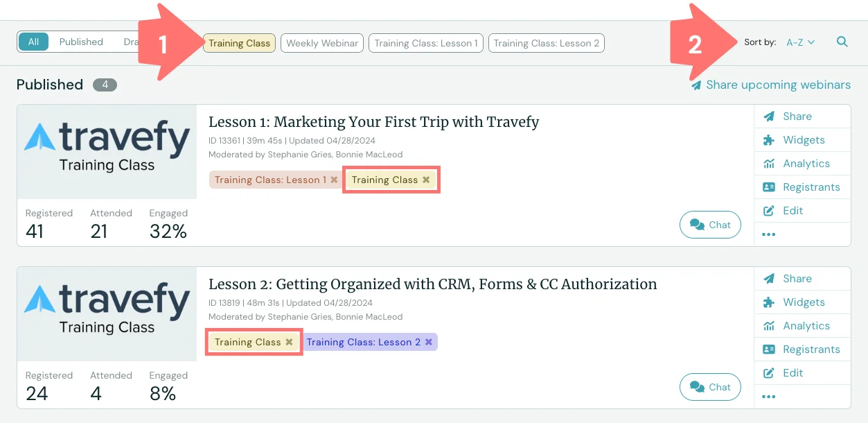The image size is (868, 423).
Task: Enable the Weekly Webinar filter
Action: pyautogui.click(x=321, y=42)
